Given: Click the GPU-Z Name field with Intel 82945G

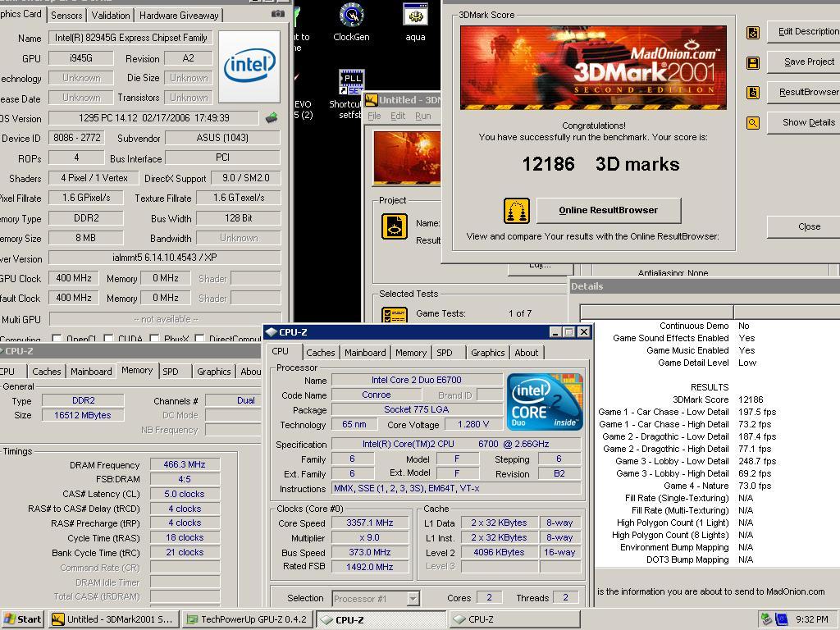Looking at the screenshot, I should coord(130,38).
